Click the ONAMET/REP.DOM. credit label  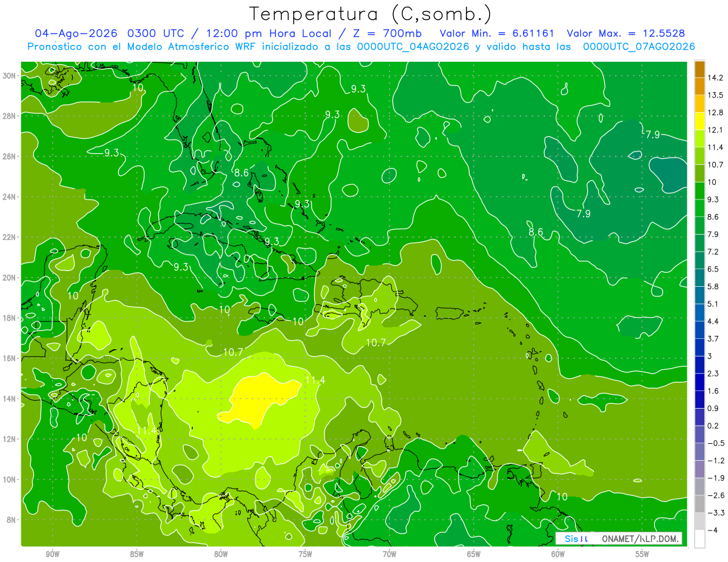[641, 538]
